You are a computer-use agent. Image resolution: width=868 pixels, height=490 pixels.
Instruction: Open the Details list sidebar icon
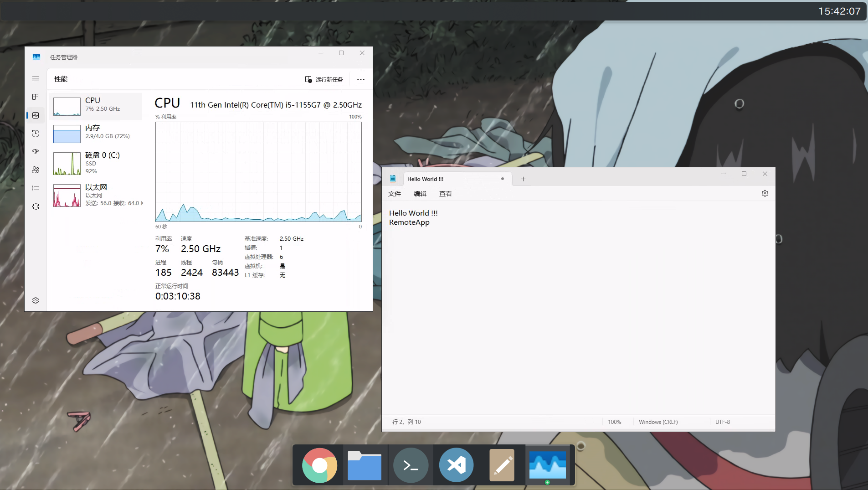[36, 188]
